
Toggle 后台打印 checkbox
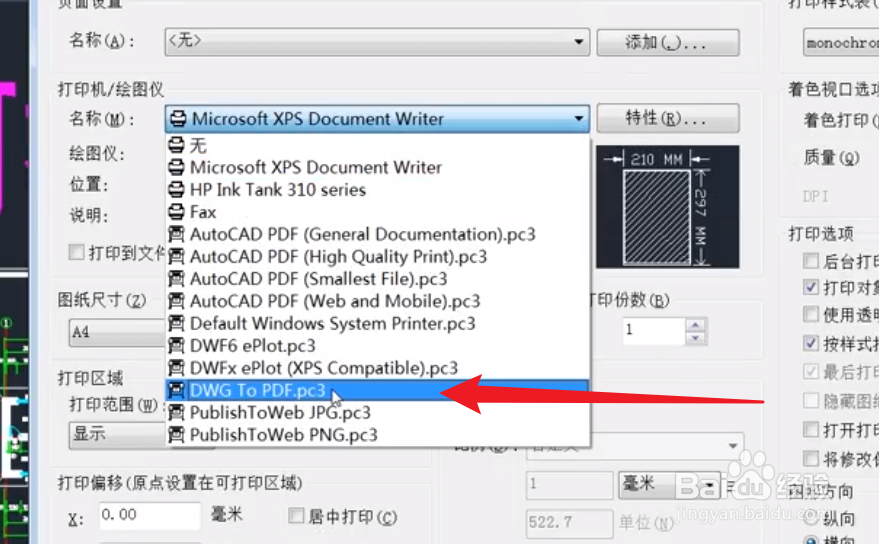[811, 260]
